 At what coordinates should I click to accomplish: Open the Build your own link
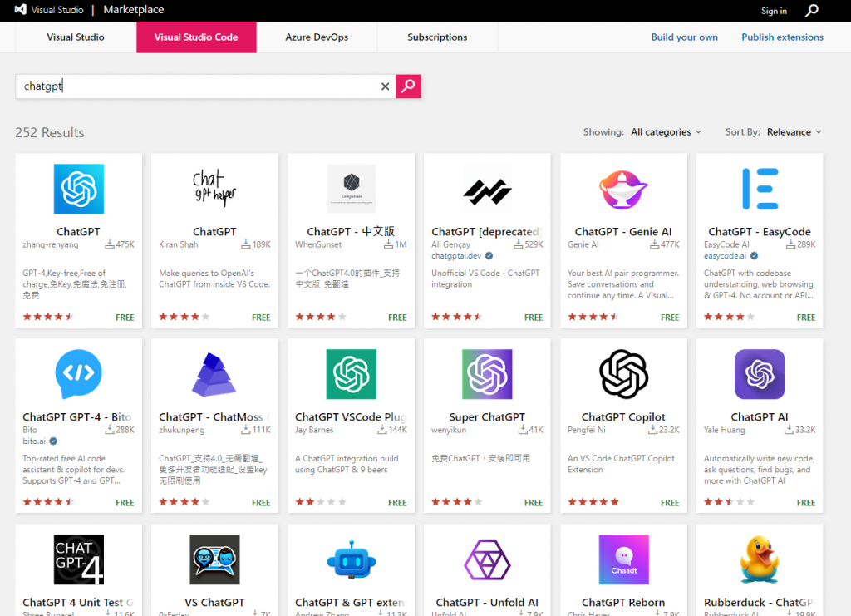(685, 37)
